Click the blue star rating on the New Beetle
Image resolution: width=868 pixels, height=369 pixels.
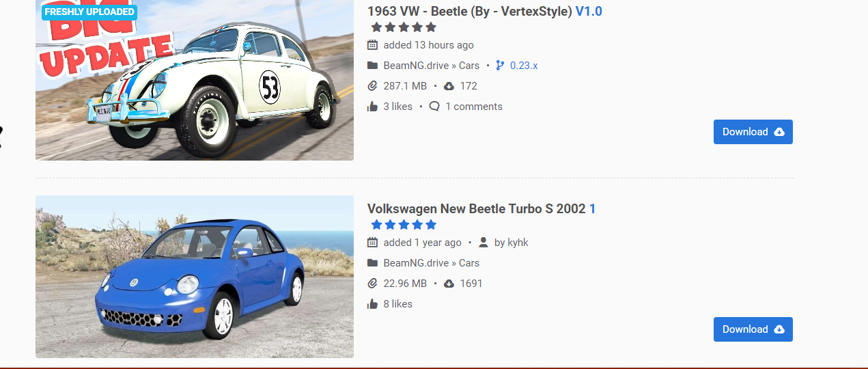coord(404,225)
